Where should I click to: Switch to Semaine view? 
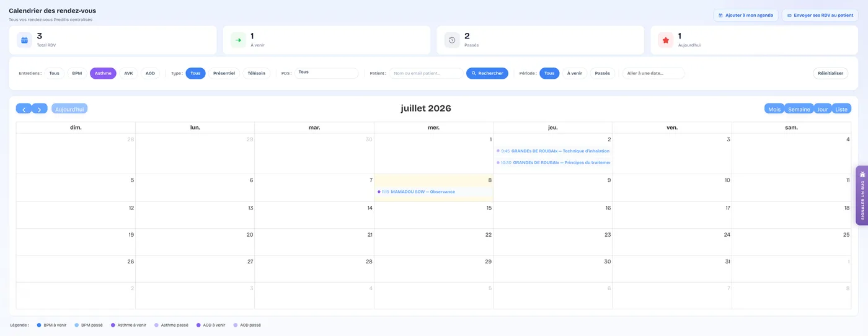(x=799, y=108)
